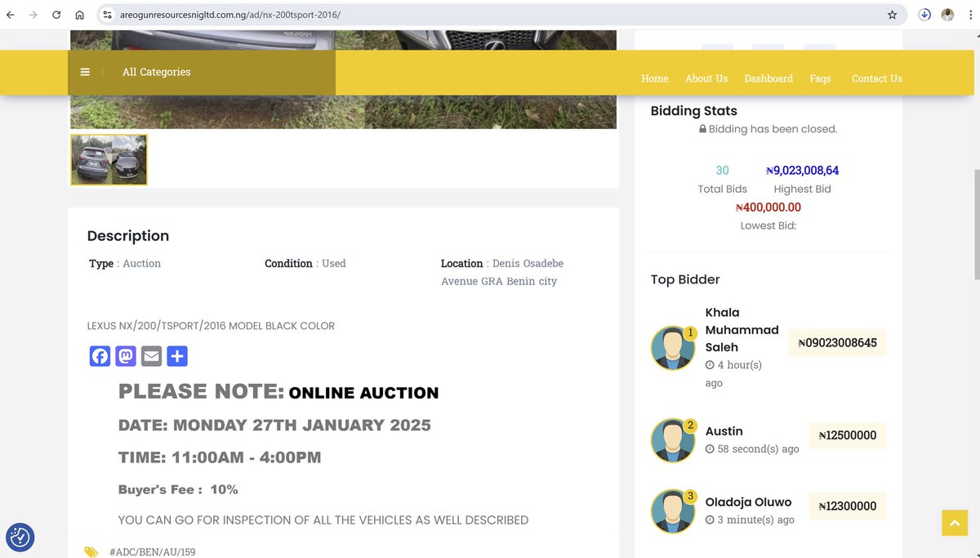Click the Top Bidder heading

coord(685,279)
